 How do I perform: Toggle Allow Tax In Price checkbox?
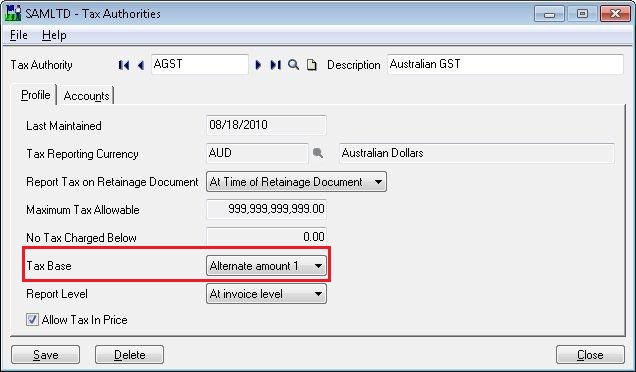tap(32, 320)
